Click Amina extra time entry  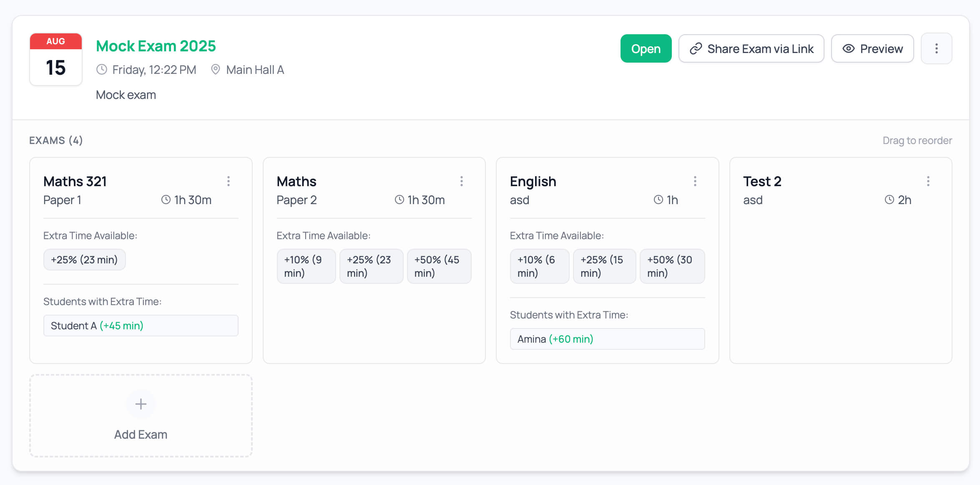[x=607, y=339]
